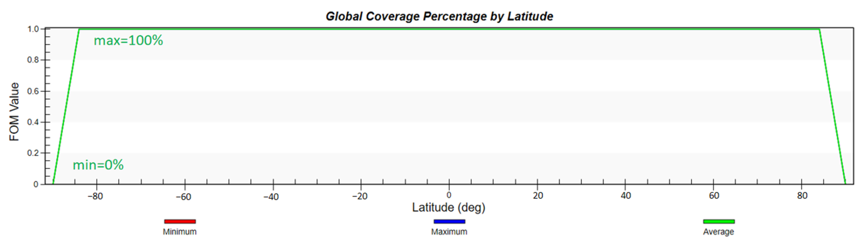The width and height of the screenshot is (868, 247).
Task: Click the red Minimum legend swatch
Action: 180,221
